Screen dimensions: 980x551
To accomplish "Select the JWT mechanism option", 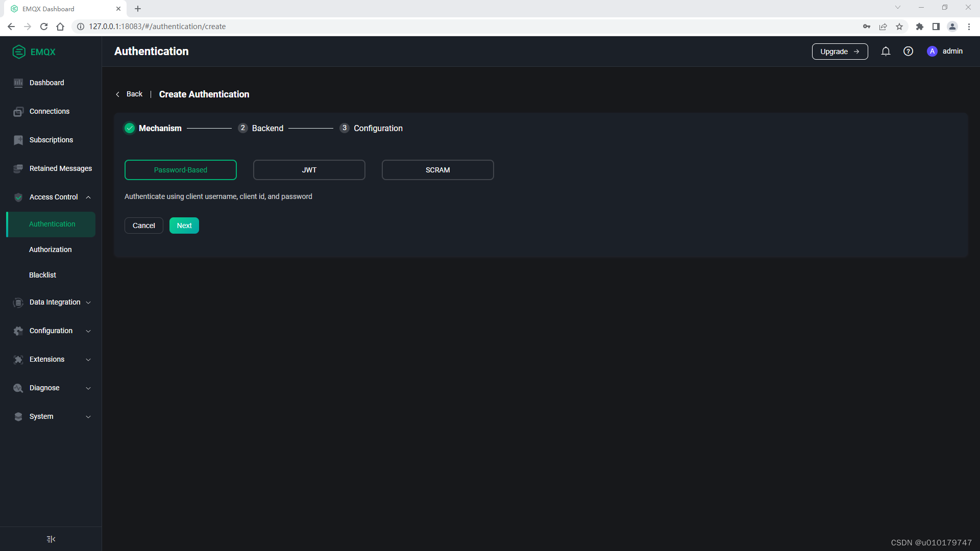I will 309,170.
